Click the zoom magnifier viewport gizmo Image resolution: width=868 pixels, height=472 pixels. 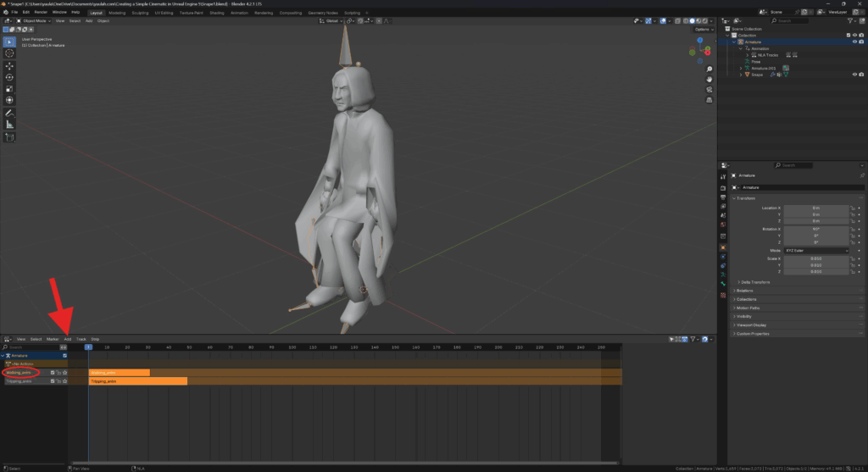click(x=709, y=69)
